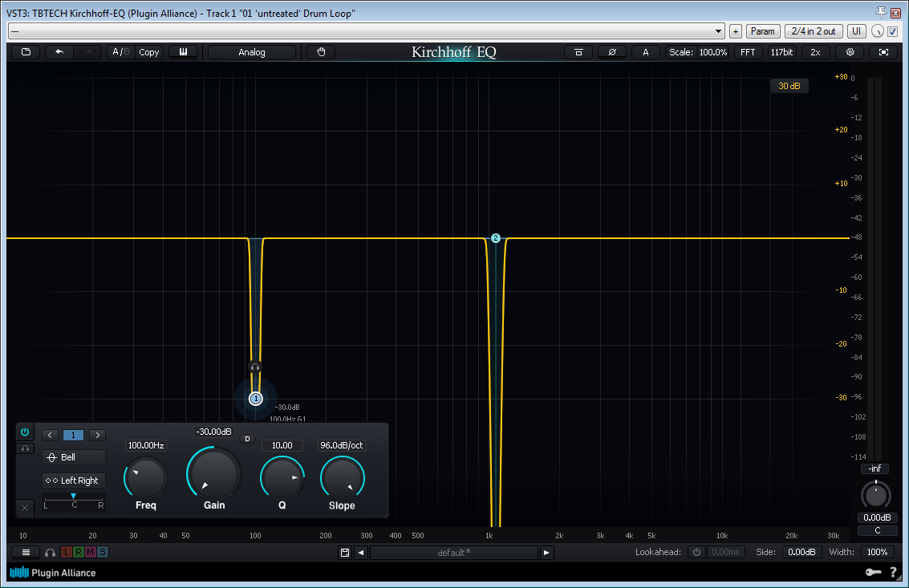
Task: Click the Freq knob
Action: click(x=145, y=478)
